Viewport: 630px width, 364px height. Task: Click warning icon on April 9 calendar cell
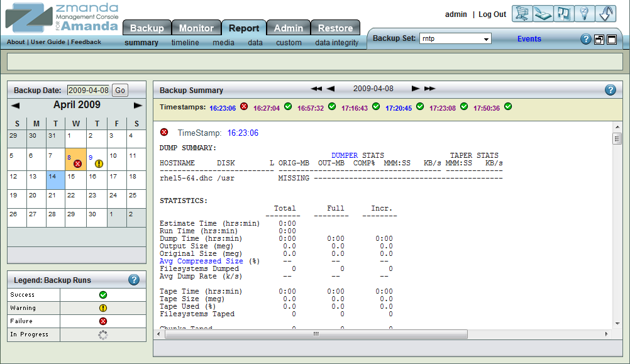point(99,163)
